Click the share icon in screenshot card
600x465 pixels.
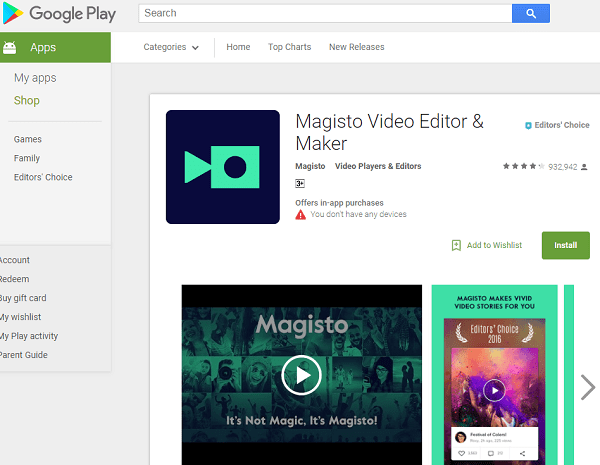tap(522, 454)
